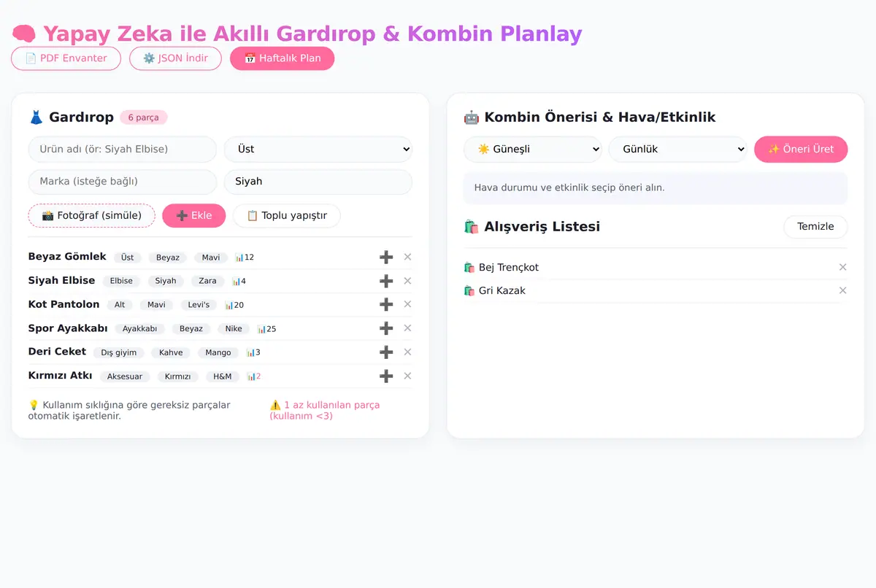This screenshot has height=588, width=876.
Task: Open the Haftalık Plan button
Action: point(282,58)
